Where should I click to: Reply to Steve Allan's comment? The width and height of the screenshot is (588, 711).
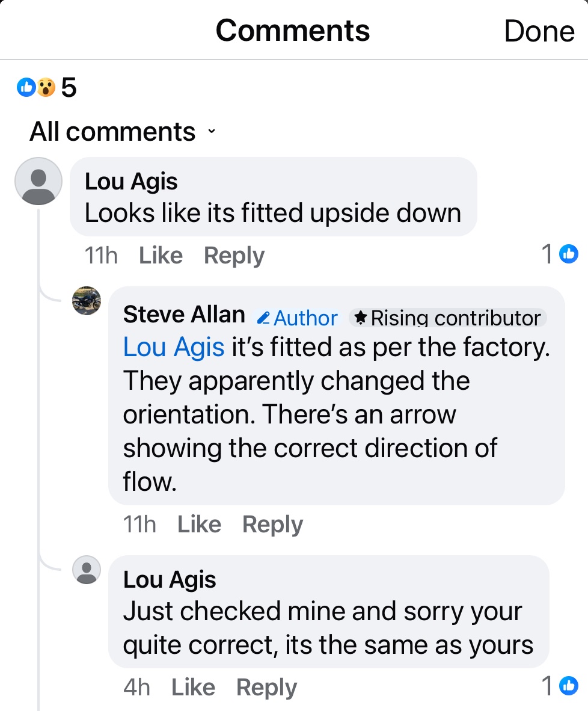click(272, 525)
